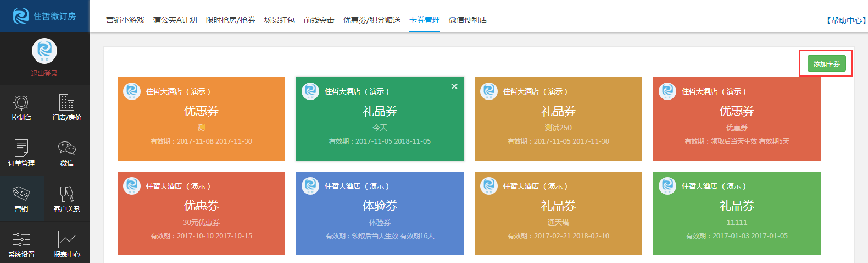This screenshot has width=868, height=263.
Task: Switch to the 微信便利店 tab
Action: click(468, 20)
